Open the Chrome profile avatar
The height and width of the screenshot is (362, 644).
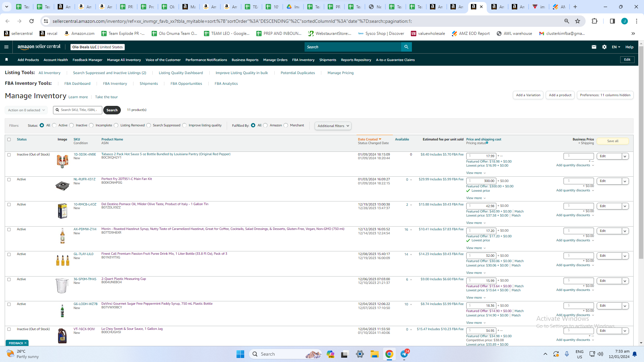tap(625, 21)
